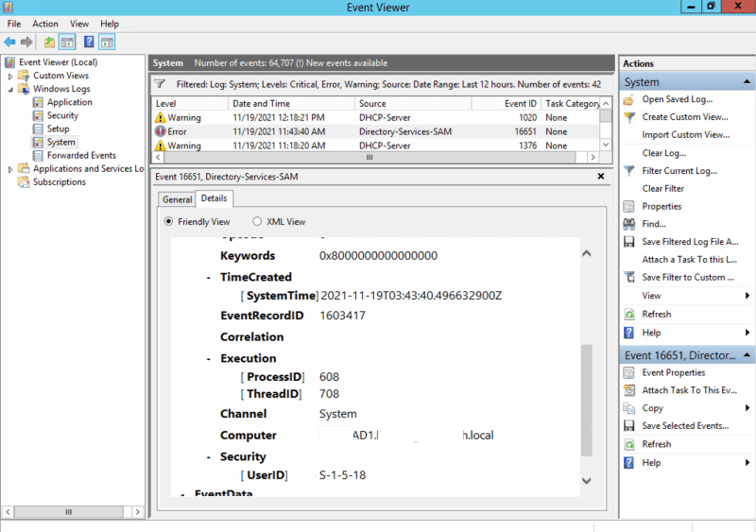Click the console tree horizontal scrollbar thumb

click(x=68, y=512)
